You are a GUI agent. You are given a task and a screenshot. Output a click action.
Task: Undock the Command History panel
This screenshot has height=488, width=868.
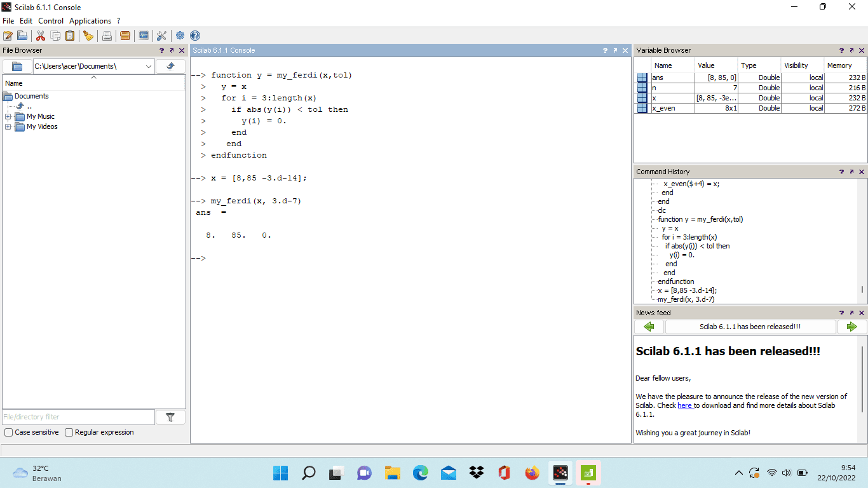pyautogui.click(x=851, y=172)
